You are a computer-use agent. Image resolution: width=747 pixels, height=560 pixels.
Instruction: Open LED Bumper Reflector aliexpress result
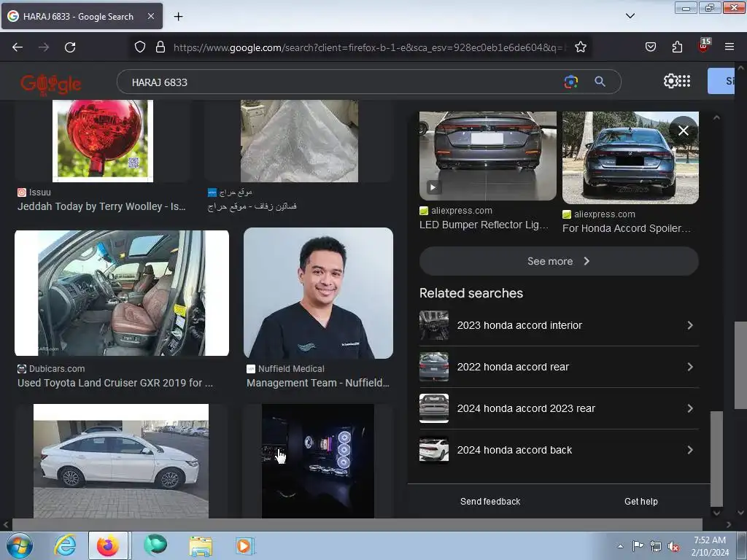point(484,225)
